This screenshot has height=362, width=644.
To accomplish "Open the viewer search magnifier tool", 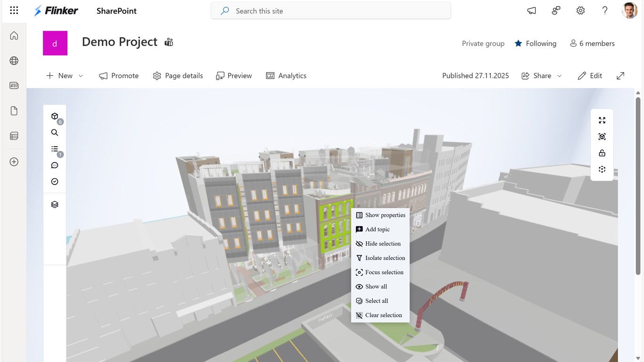I will [55, 133].
